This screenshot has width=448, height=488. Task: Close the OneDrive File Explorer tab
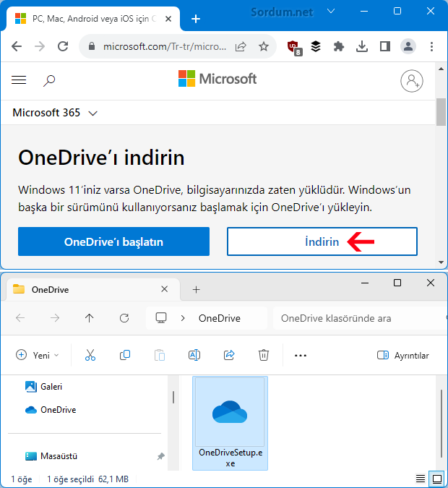click(x=165, y=289)
